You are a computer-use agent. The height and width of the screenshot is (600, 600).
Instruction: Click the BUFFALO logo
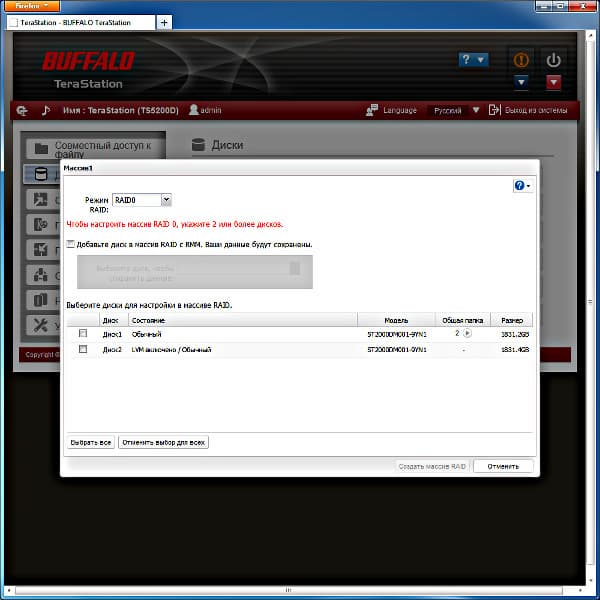(88, 61)
